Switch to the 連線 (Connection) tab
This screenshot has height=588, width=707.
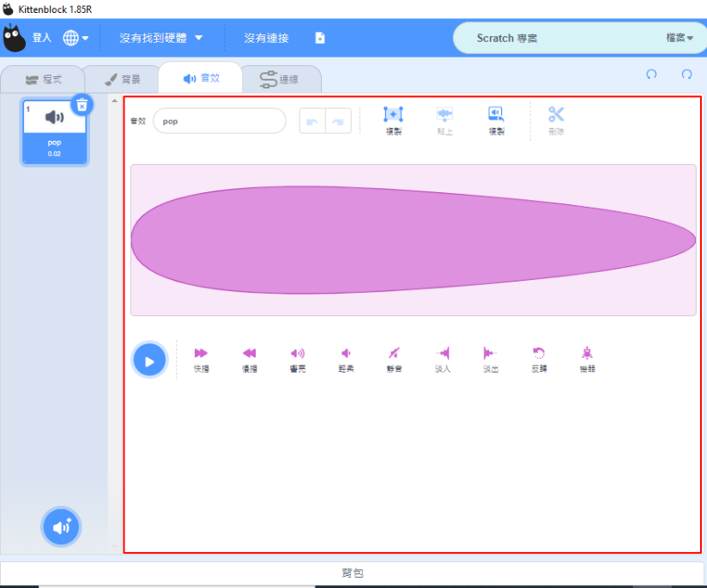(281, 80)
